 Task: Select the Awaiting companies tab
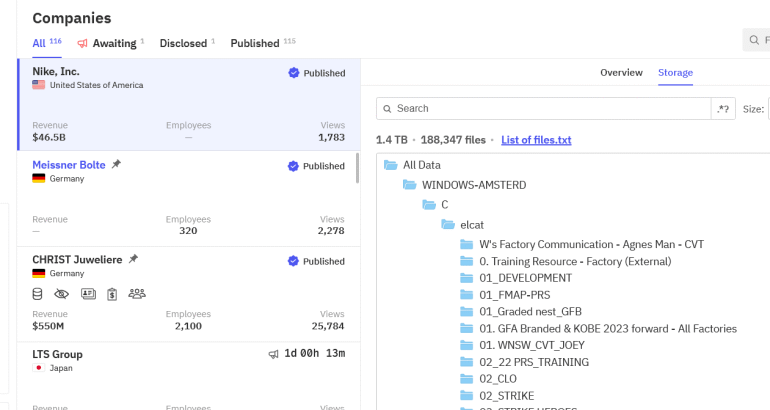[110, 44]
